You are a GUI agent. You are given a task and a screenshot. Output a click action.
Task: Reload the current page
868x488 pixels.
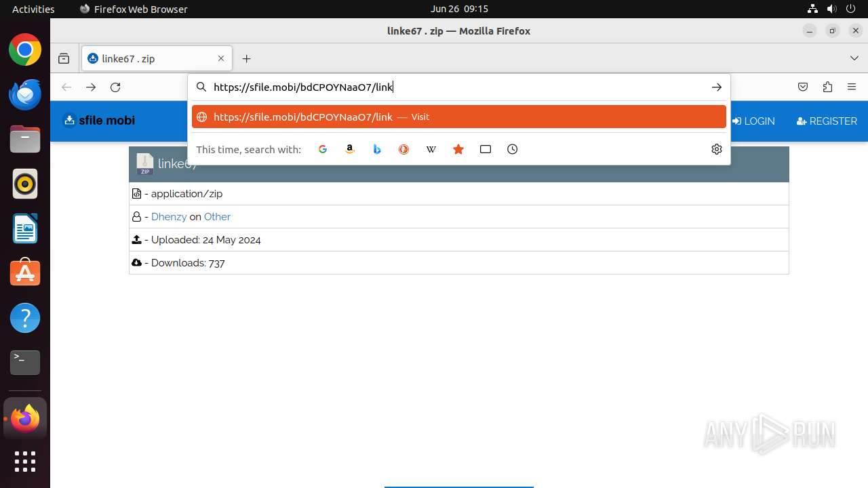pos(115,87)
